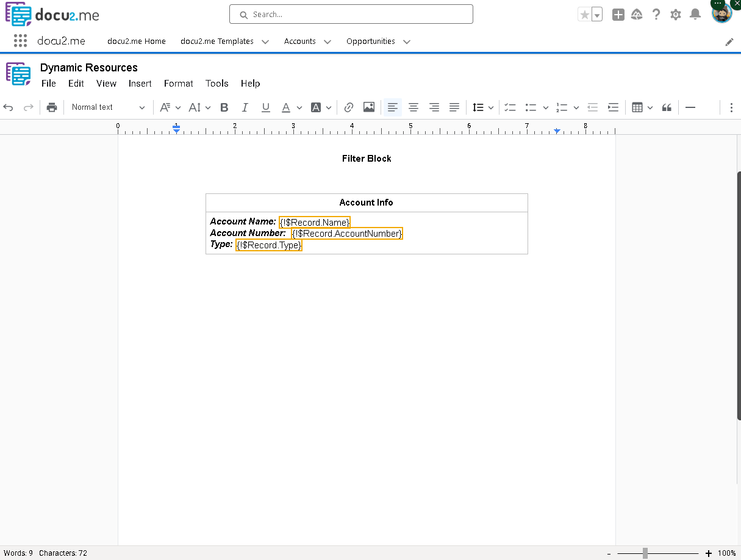Click the Favorites star icon
The image size is (741, 560).
[x=584, y=15]
